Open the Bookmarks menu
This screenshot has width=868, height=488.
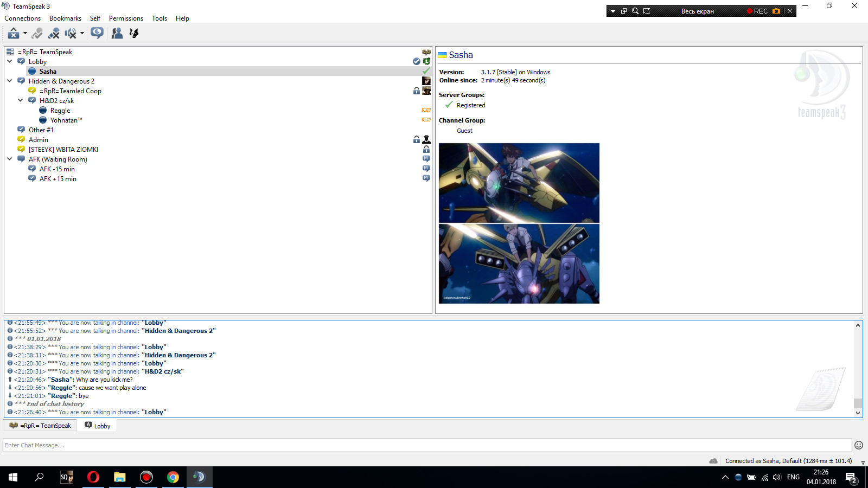click(65, 18)
